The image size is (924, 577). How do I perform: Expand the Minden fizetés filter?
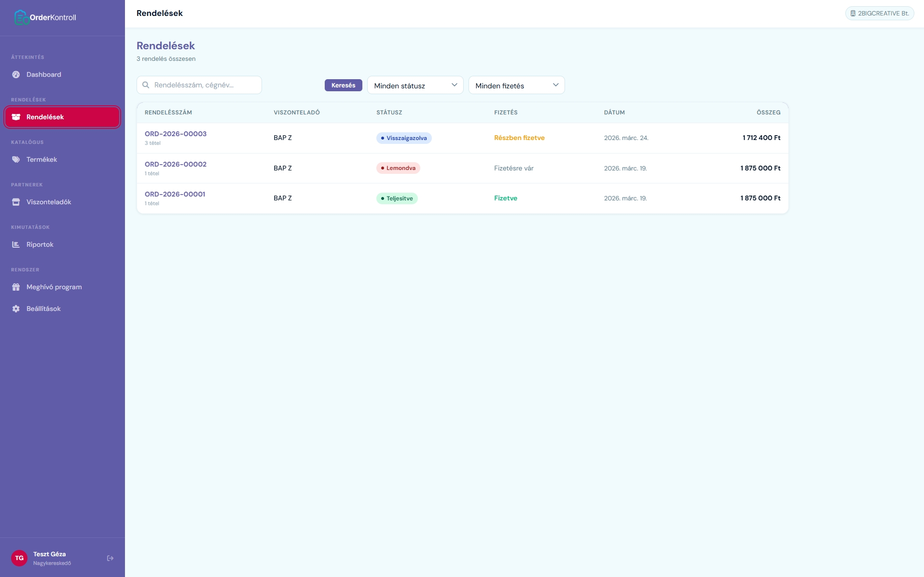pyautogui.click(x=516, y=85)
